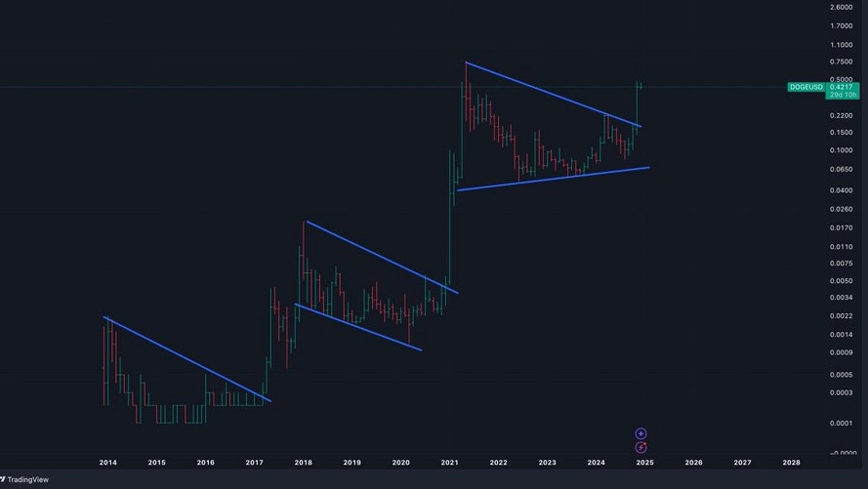868x489 pixels.
Task: Click the lightning bolt event icon
Action: click(641, 447)
